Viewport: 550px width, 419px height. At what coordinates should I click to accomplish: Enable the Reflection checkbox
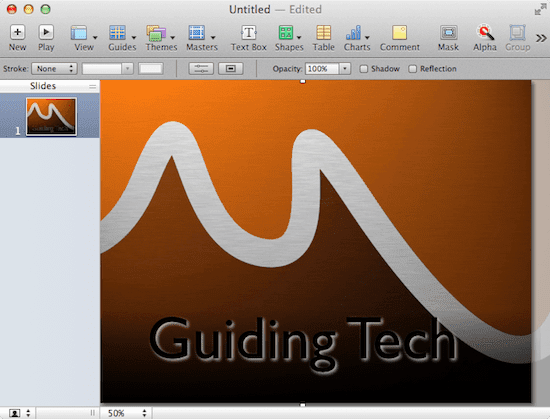click(412, 69)
